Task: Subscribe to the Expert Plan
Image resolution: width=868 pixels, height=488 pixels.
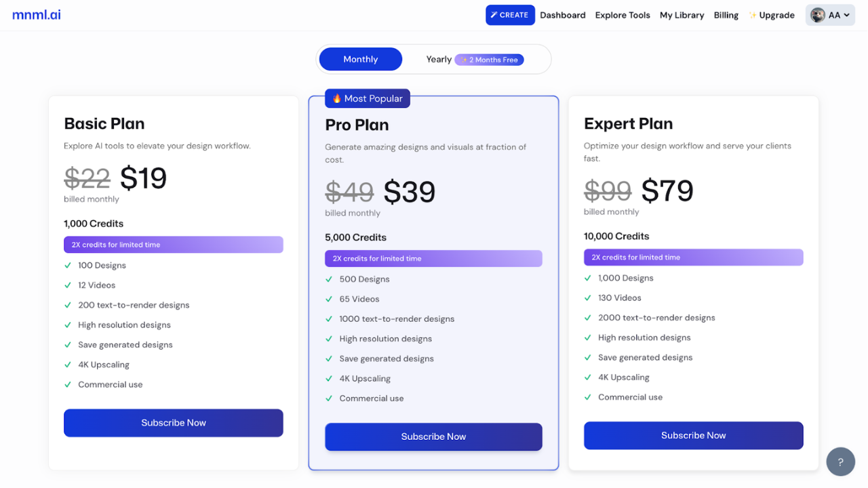Action: pos(693,435)
